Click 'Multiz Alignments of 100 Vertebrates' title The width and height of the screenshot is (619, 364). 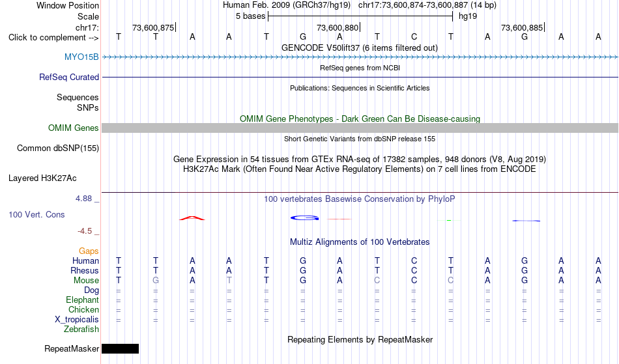click(360, 242)
